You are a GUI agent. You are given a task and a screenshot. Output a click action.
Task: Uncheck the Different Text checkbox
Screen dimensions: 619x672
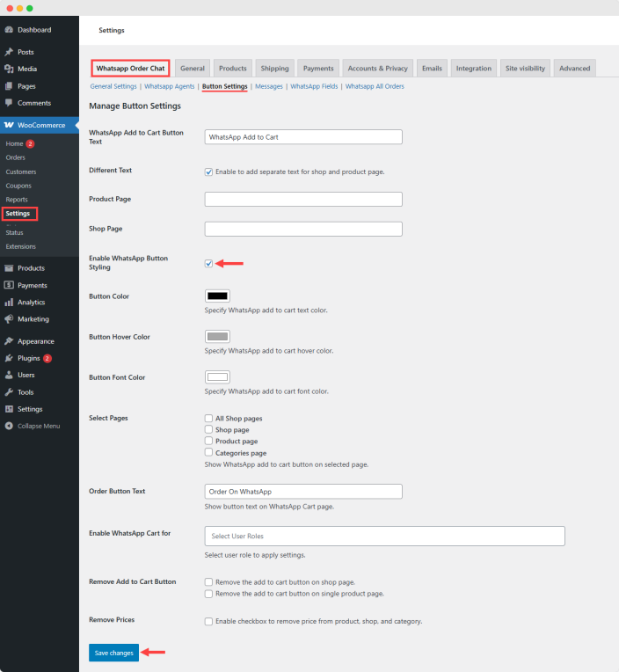pyautogui.click(x=208, y=172)
